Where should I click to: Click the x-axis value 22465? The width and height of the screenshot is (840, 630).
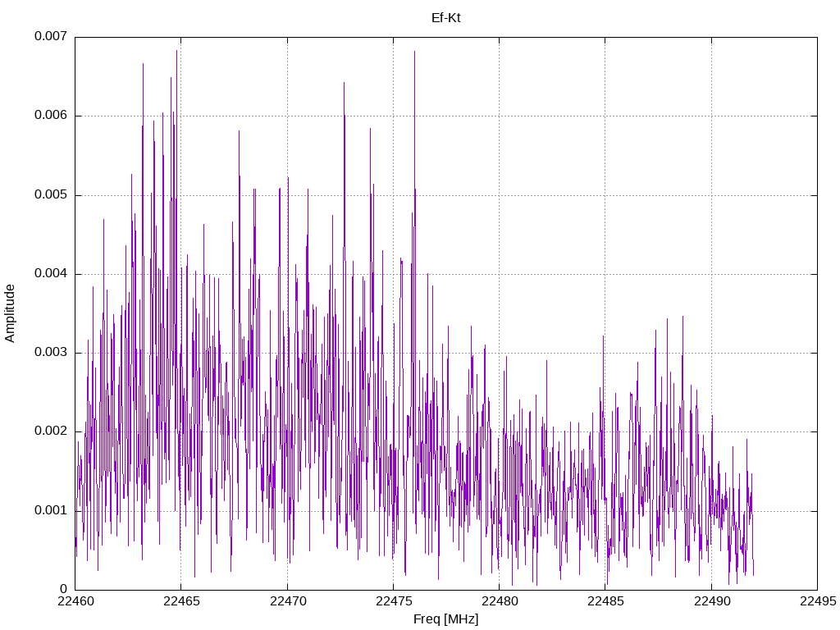coord(181,601)
